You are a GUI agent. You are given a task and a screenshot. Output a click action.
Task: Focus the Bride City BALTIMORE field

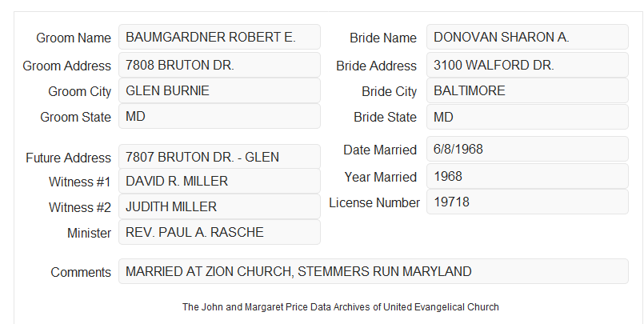click(x=527, y=90)
